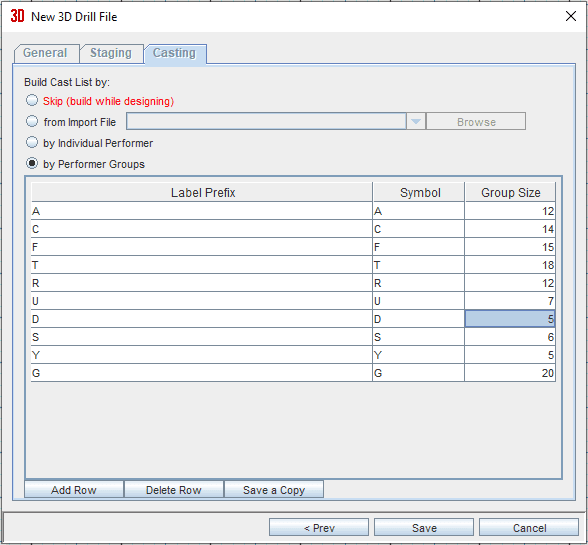Click the Group Size column header
The image size is (588, 545).
pos(510,192)
